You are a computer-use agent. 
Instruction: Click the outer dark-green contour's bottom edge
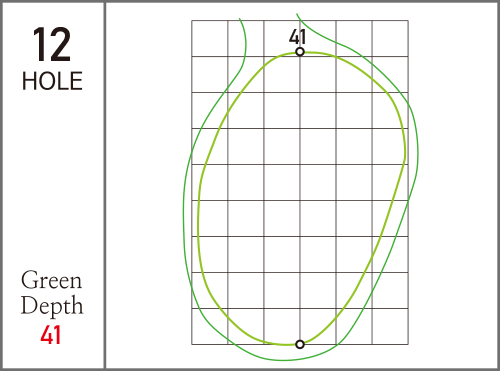(283, 360)
